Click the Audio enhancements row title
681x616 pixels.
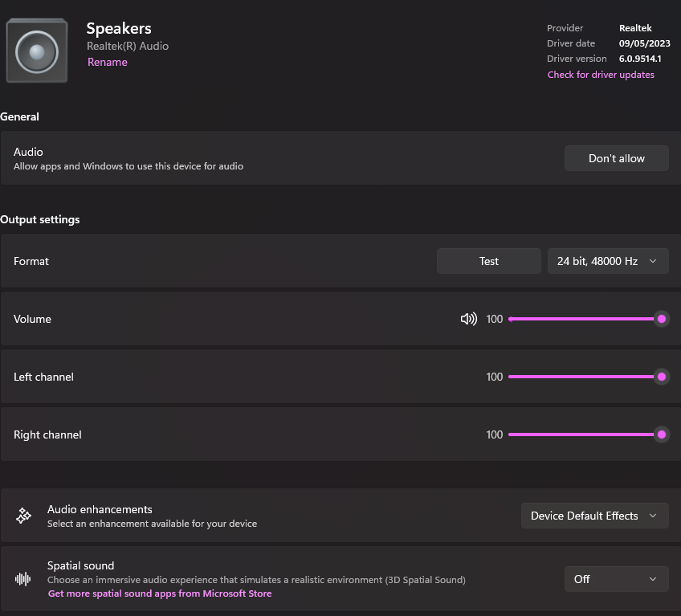pyautogui.click(x=100, y=509)
